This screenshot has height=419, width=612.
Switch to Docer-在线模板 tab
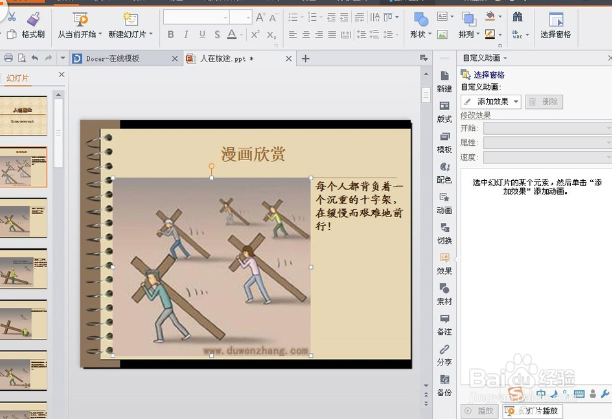point(113,59)
